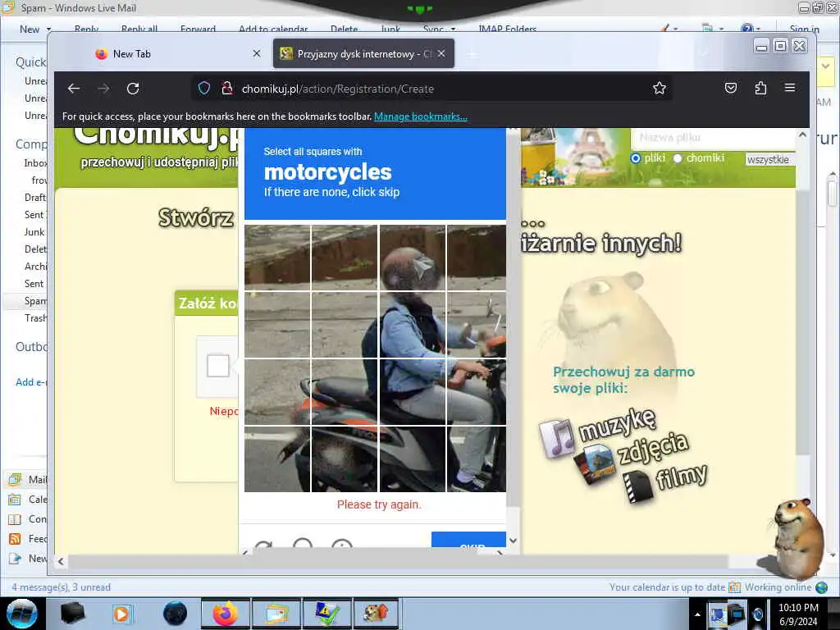Show hidden system tray icons arrow
The width and height of the screenshot is (840, 630).
[x=697, y=614]
